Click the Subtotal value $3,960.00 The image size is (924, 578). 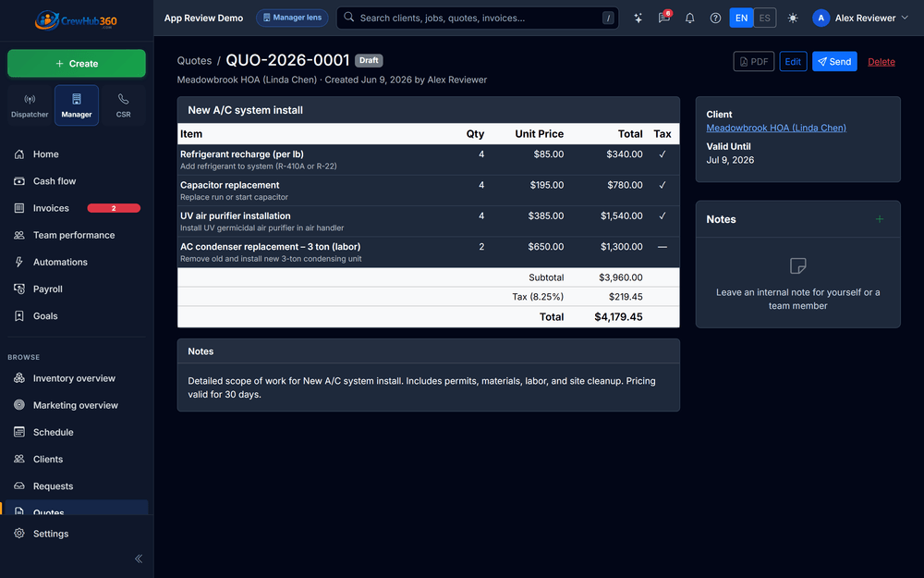click(621, 277)
